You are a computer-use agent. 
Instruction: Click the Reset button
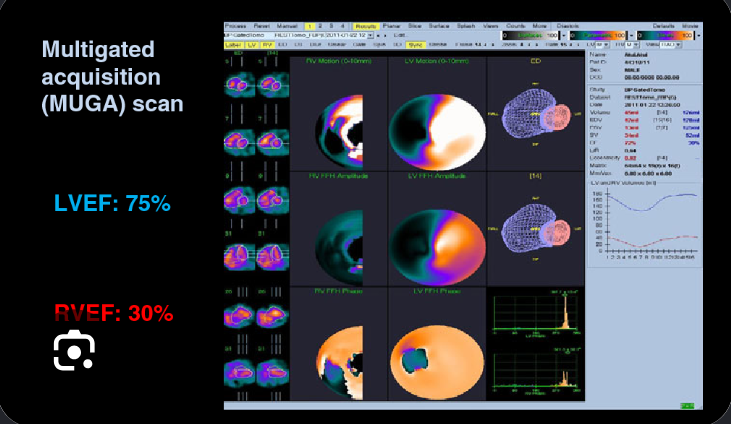pyautogui.click(x=262, y=26)
